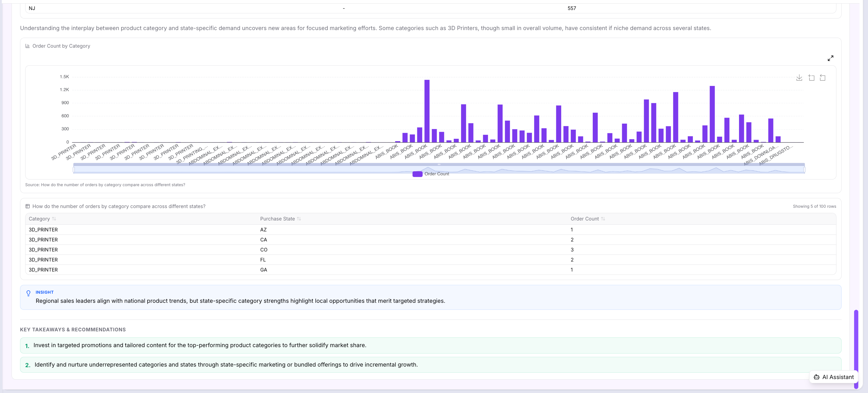
Task: Toggle the Order Count legend series
Action: pos(431,174)
